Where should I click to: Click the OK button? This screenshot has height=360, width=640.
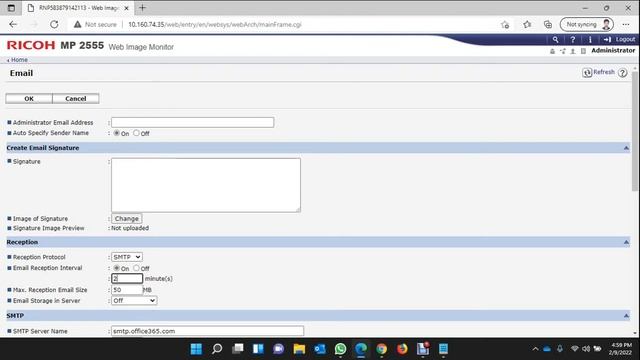pyautogui.click(x=29, y=99)
